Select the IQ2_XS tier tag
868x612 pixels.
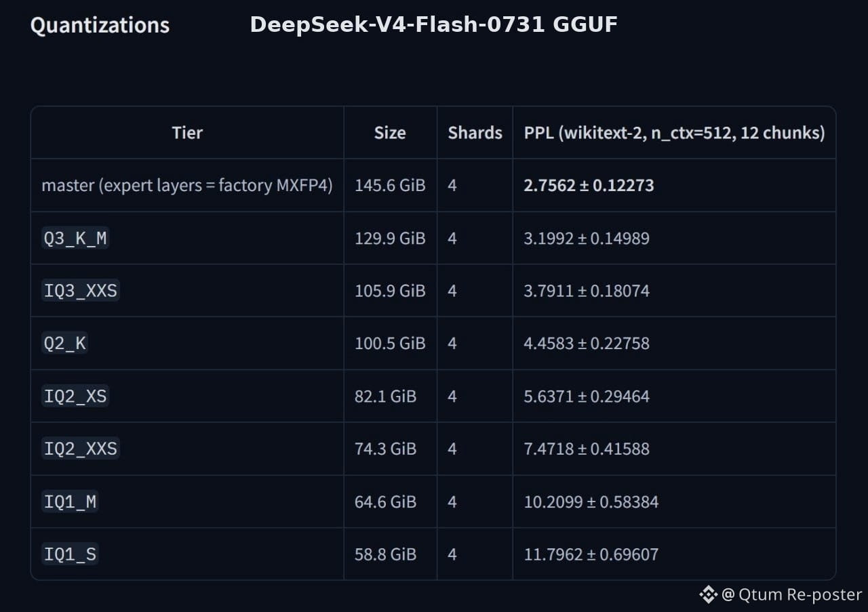[x=75, y=396]
